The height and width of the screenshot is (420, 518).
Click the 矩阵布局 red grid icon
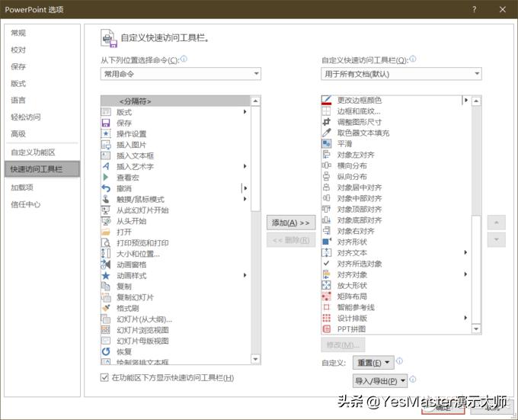tap(326, 296)
